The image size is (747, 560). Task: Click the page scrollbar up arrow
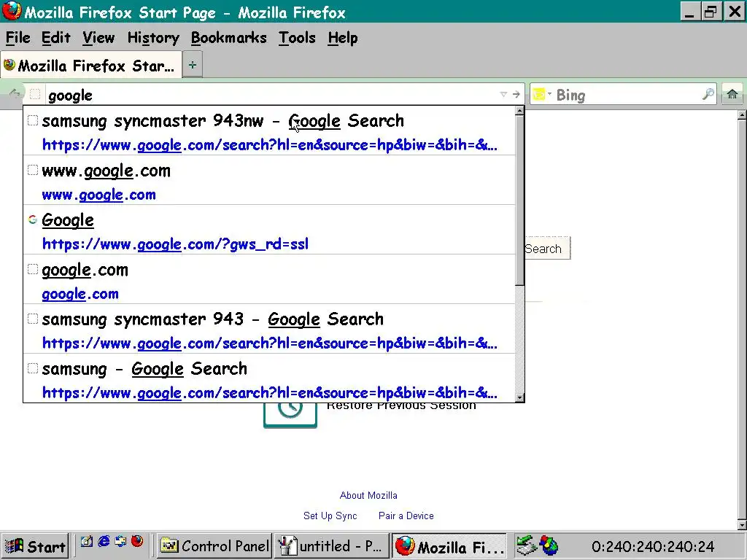tap(742, 115)
